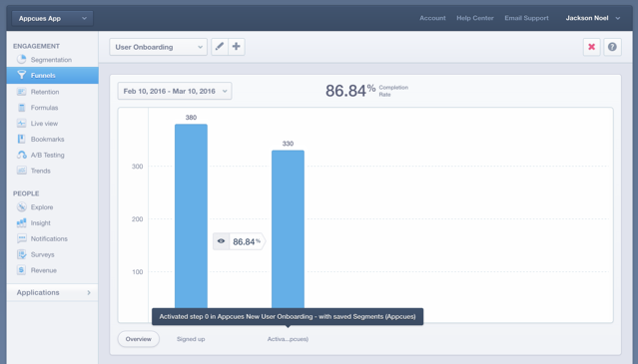Click the Notifications speech bubble icon

tap(22, 238)
